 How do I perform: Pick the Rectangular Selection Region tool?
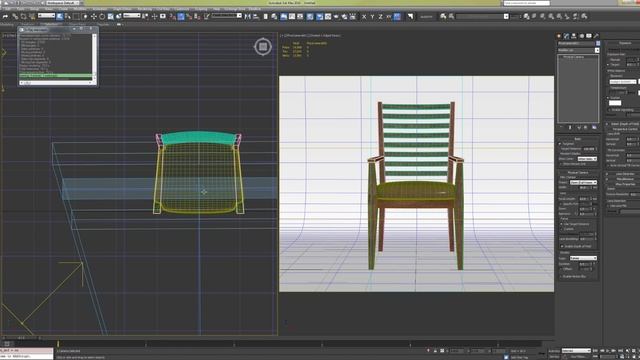coord(76,16)
